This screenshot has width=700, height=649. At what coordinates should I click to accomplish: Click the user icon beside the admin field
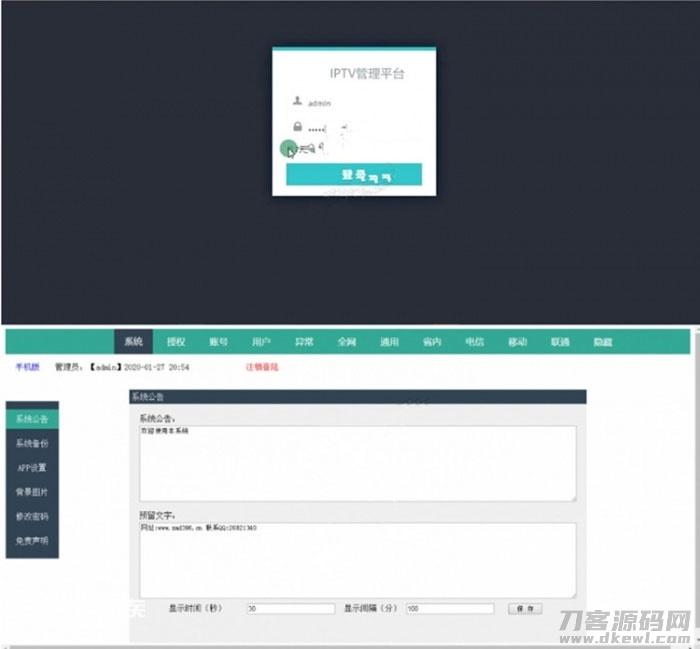pos(297,101)
